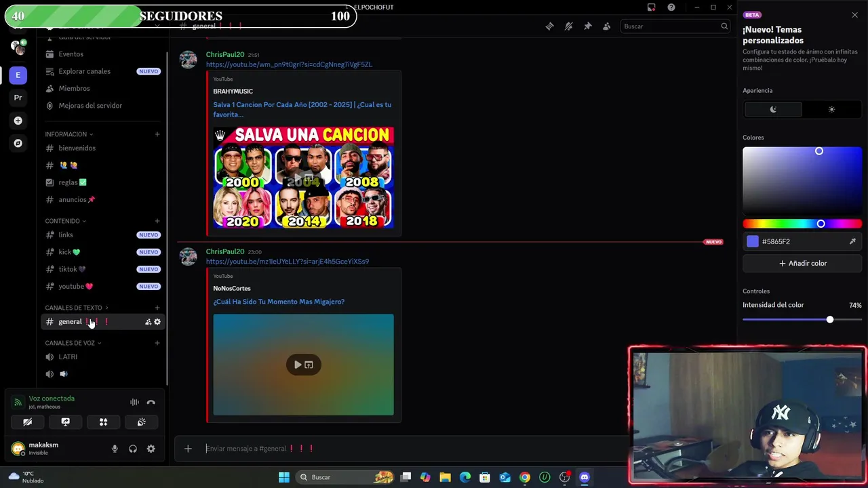This screenshot has height=488, width=868.
Task: Go to the bienvenidos channel
Action: pyautogui.click(x=102, y=148)
